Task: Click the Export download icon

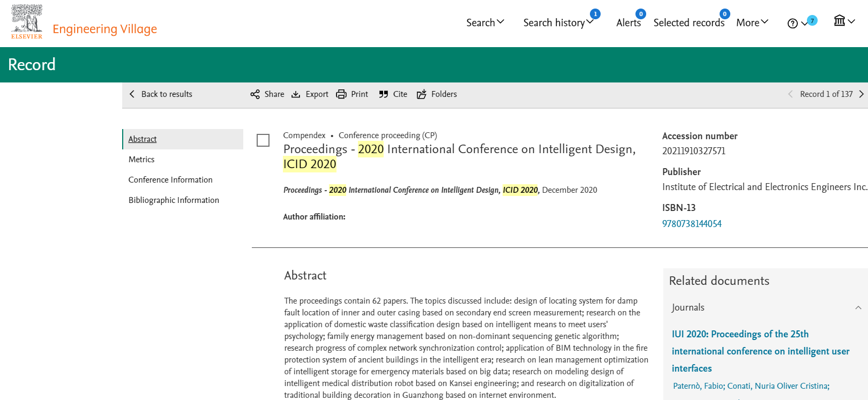Action: click(x=296, y=94)
